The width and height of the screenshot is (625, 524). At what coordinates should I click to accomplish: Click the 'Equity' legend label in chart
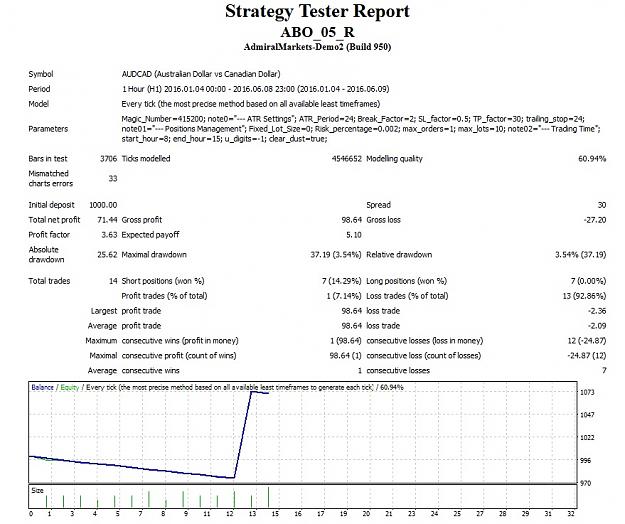click(70, 387)
